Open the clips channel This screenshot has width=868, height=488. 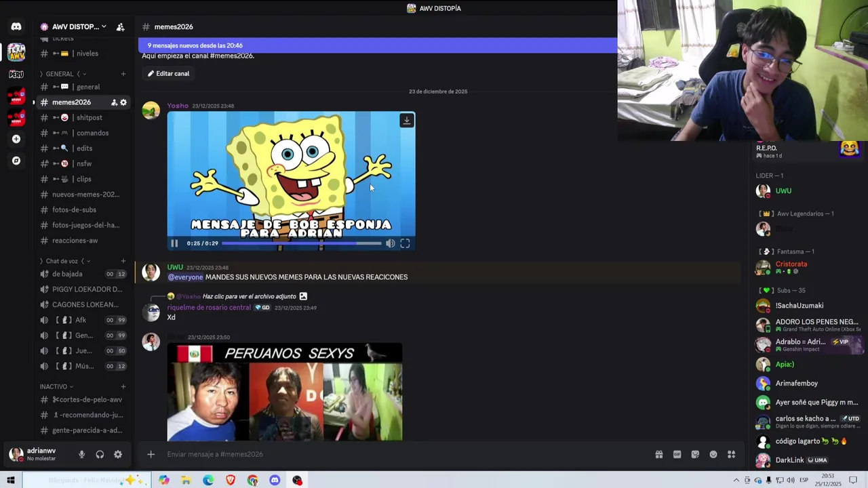[83, 179]
